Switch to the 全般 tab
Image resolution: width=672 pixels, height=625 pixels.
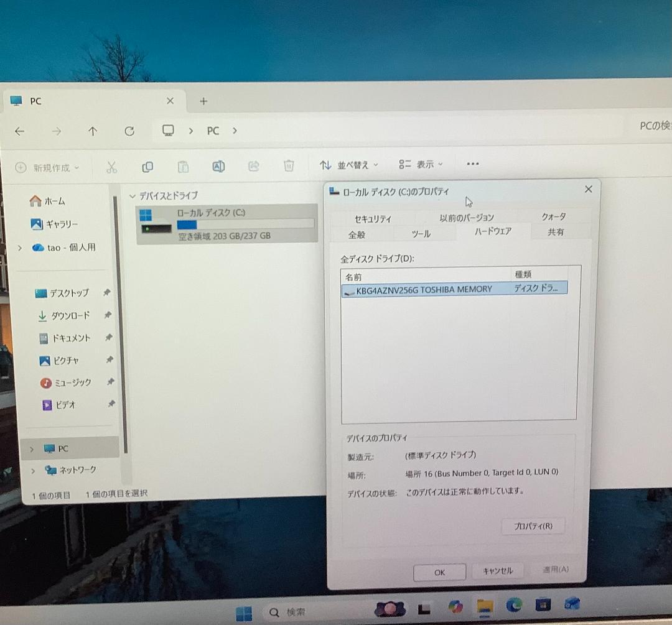[357, 234]
